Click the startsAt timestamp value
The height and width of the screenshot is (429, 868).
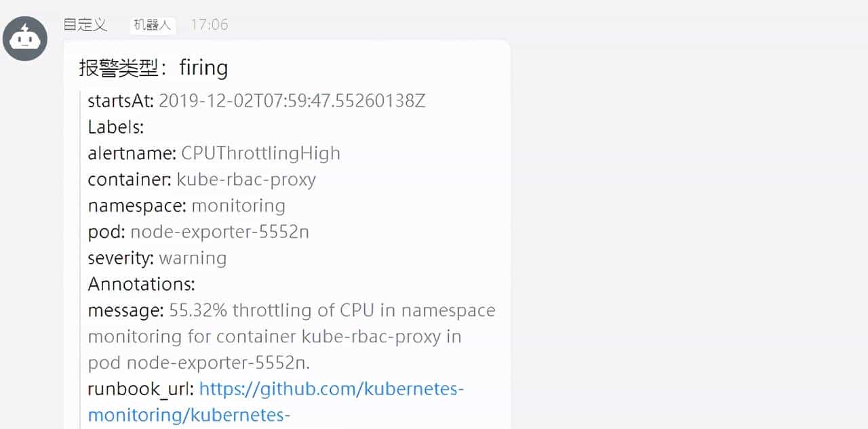pyautogui.click(x=292, y=101)
